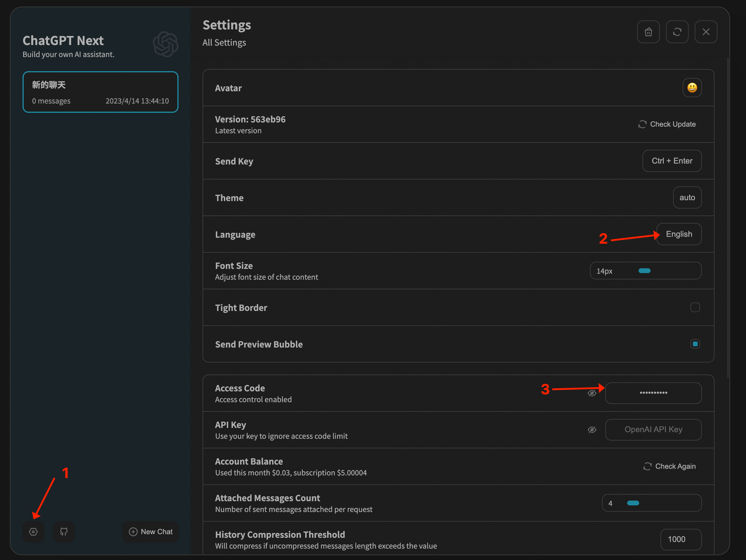Open the Language dropdown showing English
The image size is (746, 560).
(679, 234)
